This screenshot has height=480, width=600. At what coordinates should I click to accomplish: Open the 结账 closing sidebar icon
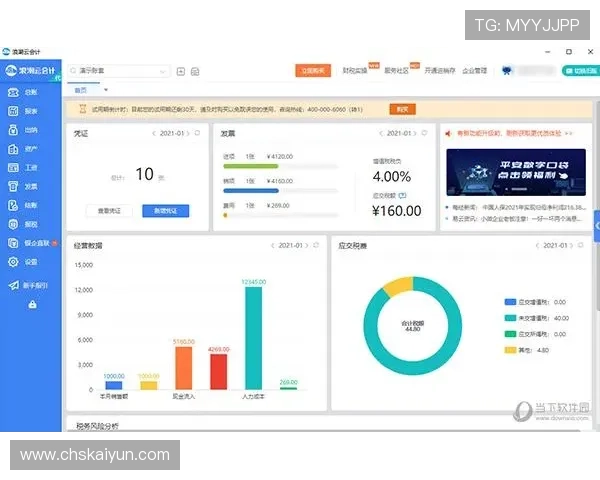pyautogui.click(x=13, y=205)
